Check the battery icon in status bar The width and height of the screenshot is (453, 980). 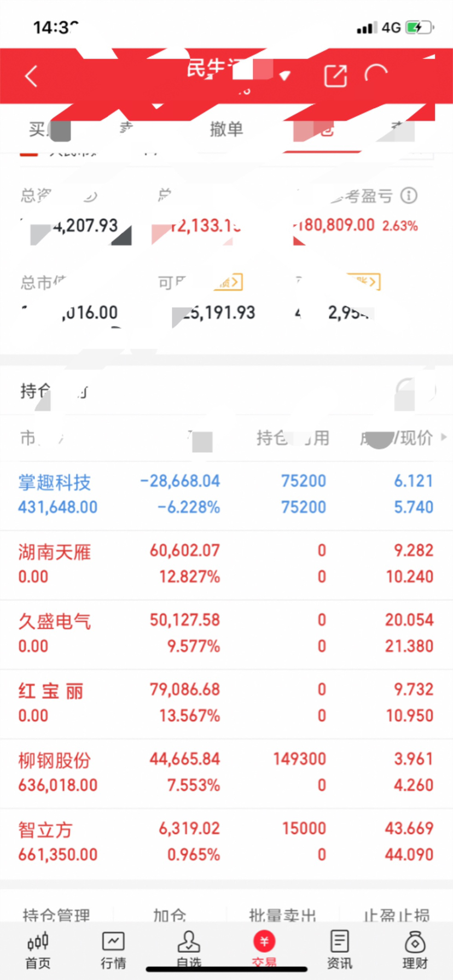pos(419,27)
